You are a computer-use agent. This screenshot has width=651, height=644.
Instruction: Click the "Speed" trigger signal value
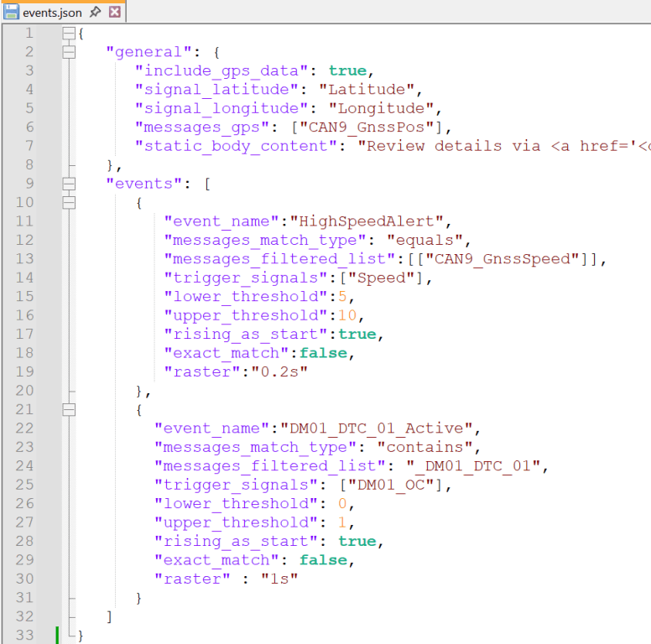(382, 278)
